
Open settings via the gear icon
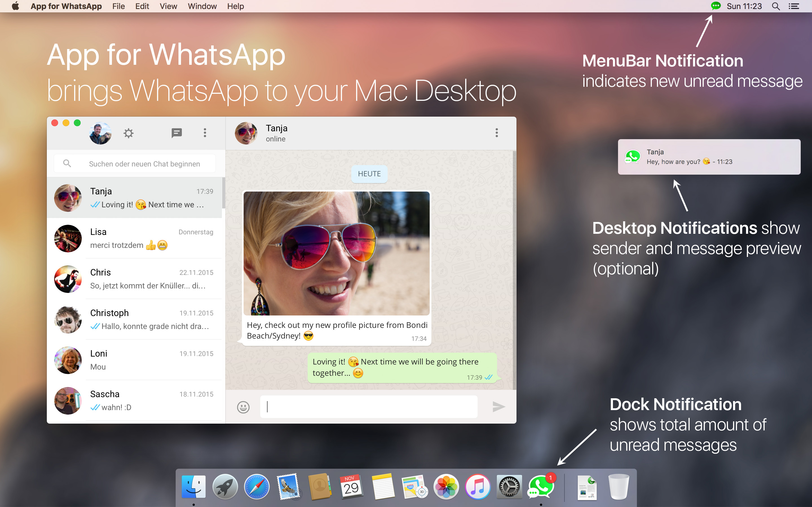click(129, 133)
